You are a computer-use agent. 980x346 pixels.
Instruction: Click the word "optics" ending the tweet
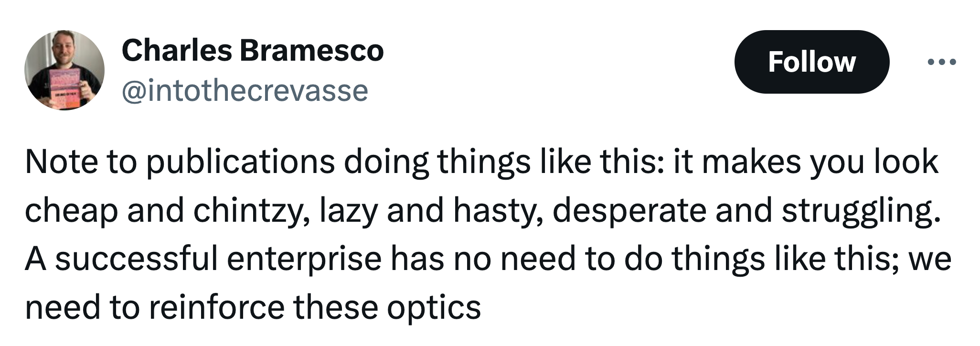point(434,309)
